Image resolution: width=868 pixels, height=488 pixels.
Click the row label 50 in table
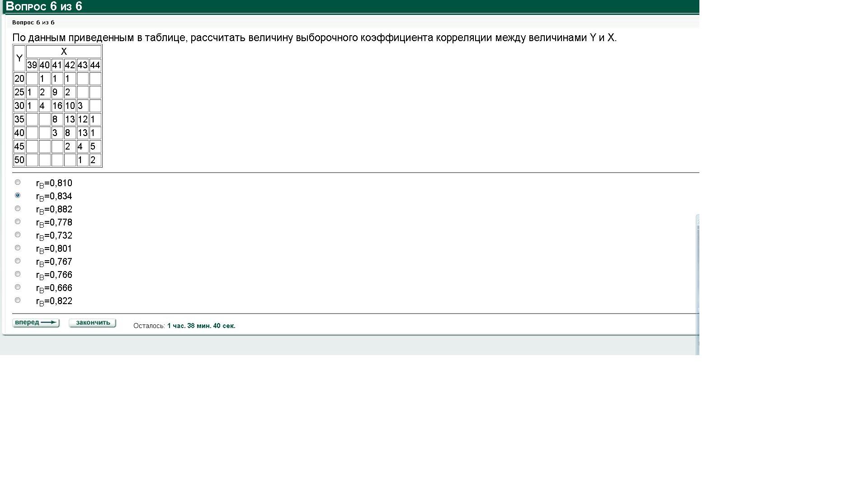click(19, 160)
